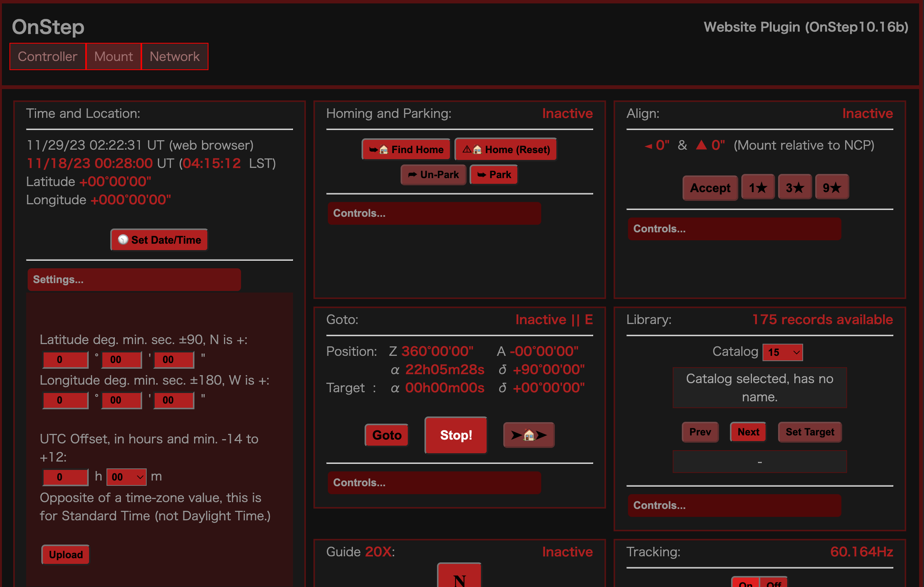Click the Find Home button

406,150
